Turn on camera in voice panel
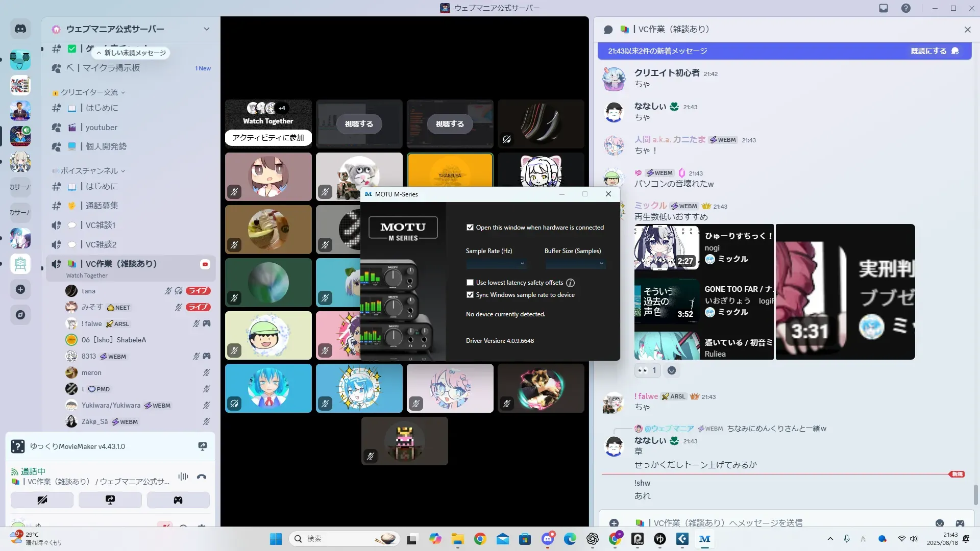Screen dimensions: 980x551 (x=42, y=500)
